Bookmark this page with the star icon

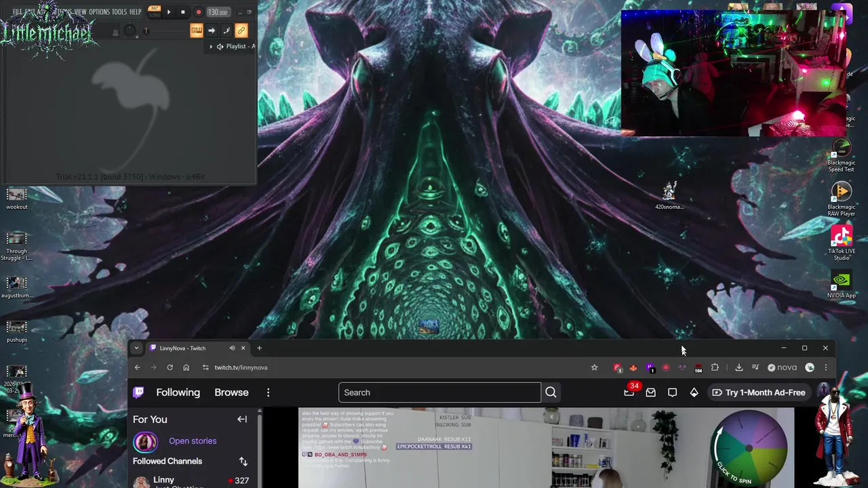coord(595,367)
